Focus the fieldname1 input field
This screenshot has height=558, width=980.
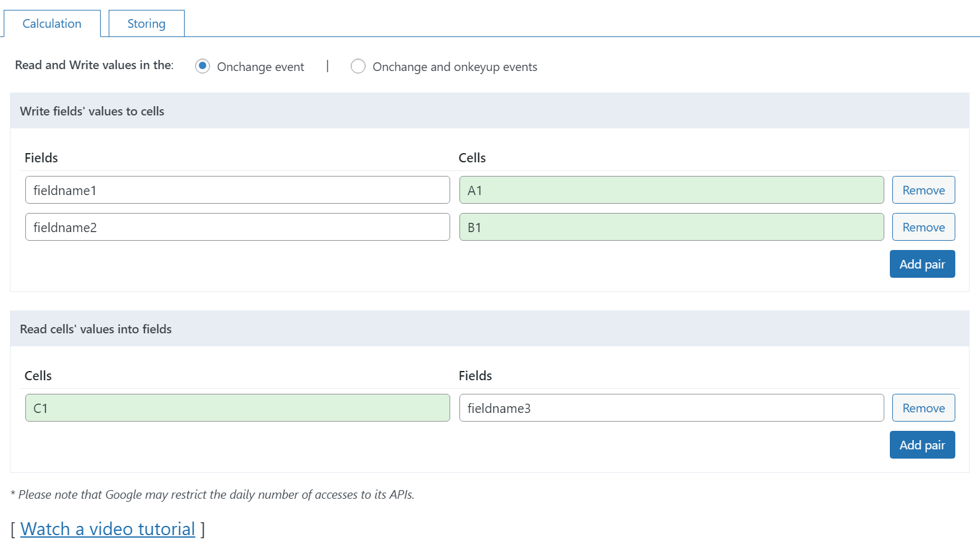[x=237, y=190]
